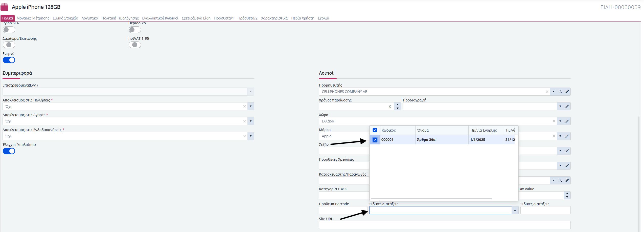Sort popup by Ημ/νία Έναρξης column
Screen dimensions: 644x232
pos(486,130)
